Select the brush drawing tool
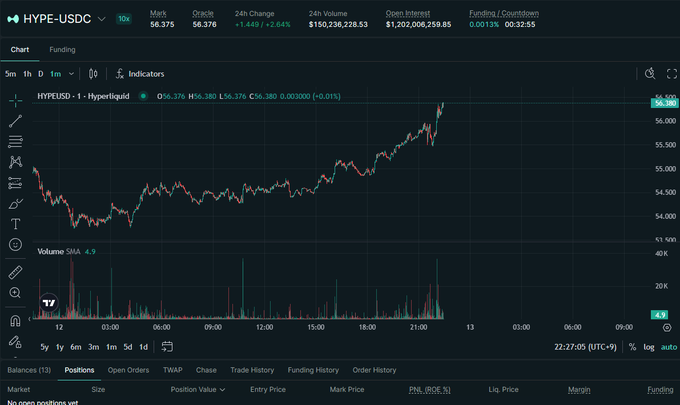 (15, 203)
